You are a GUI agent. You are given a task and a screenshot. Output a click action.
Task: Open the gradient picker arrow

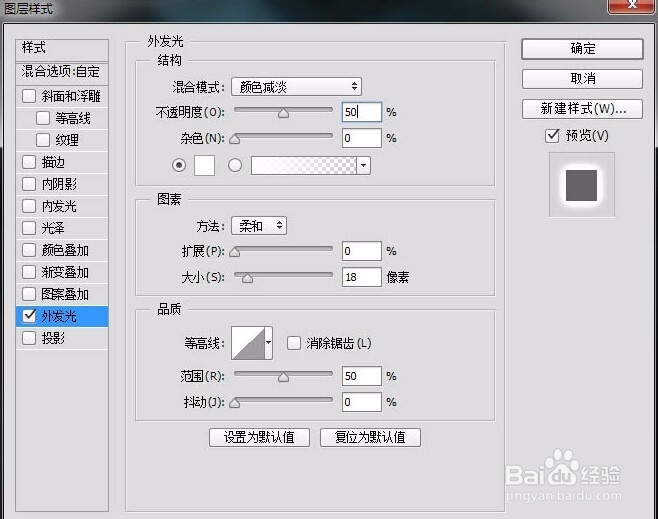363,165
